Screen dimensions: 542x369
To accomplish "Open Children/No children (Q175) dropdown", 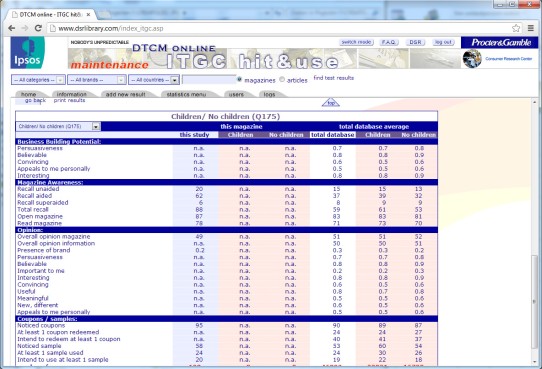I will pos(58,126).
